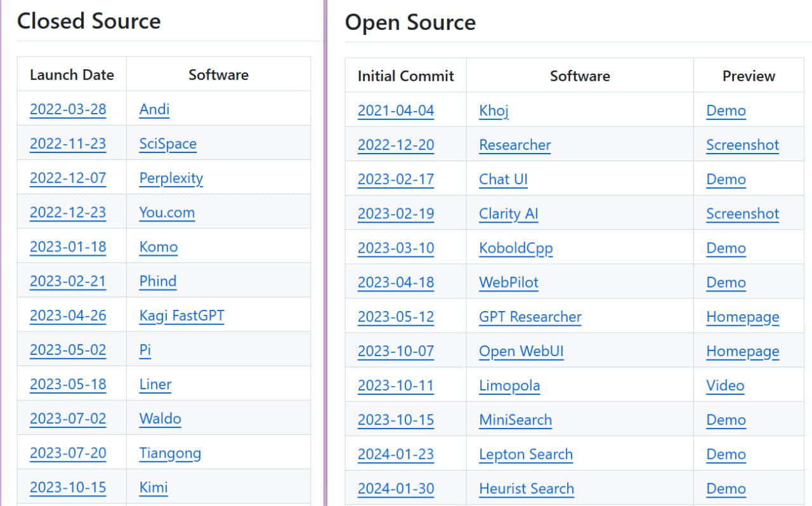Image resolution: width=812 pixels, height=506 pixels.
Task: Open the Heurist Search link
Action: point(527,488)
